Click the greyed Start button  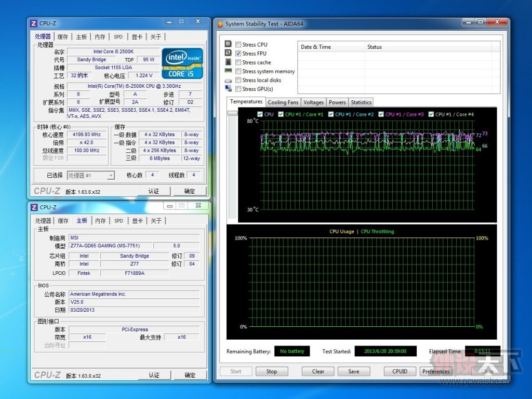pos(236,371)
